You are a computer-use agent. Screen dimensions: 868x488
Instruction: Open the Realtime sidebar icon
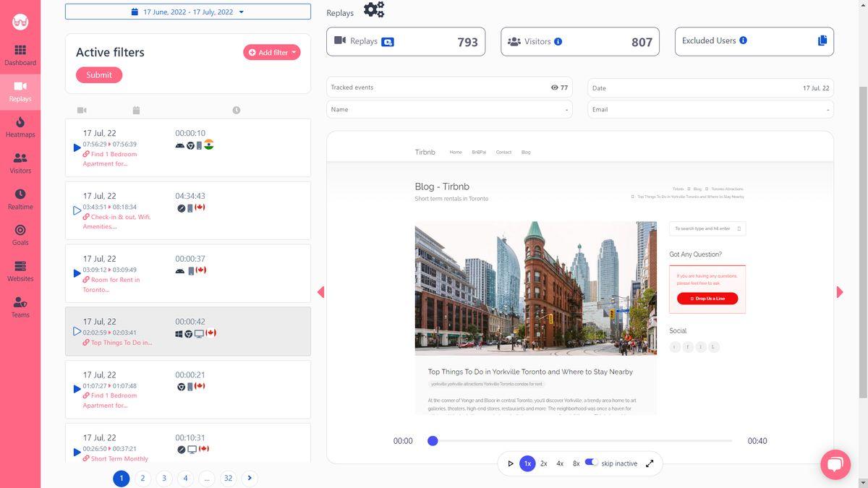tap(20, 199)
